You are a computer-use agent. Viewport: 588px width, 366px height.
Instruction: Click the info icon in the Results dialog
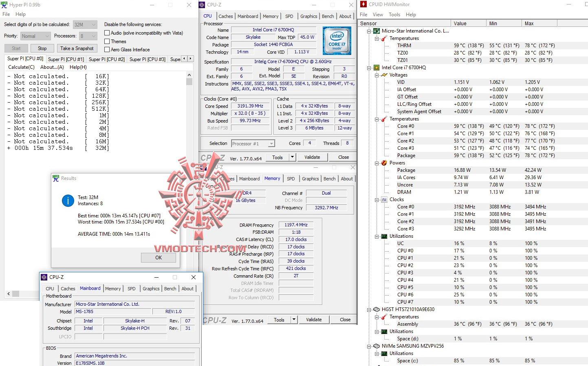68,201
